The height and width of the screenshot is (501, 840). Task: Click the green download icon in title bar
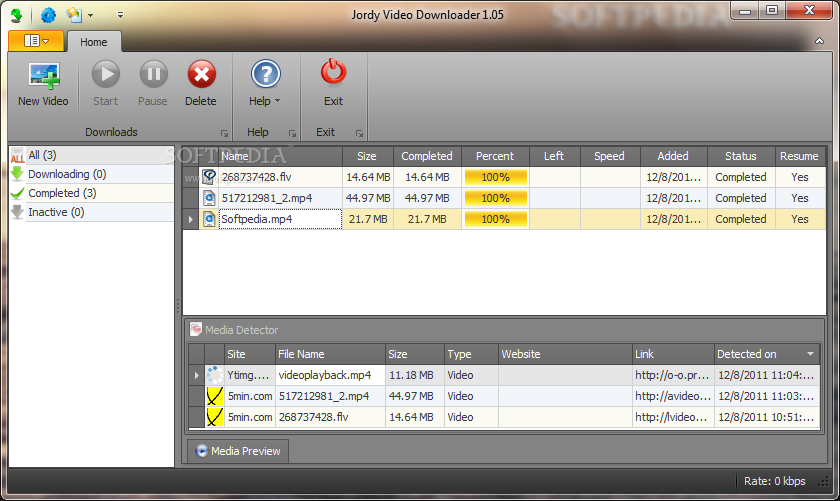(x=17, y=15)
